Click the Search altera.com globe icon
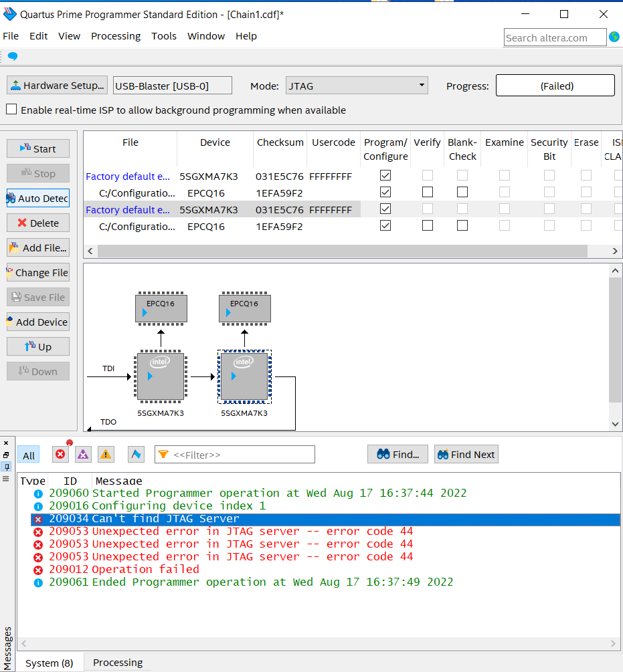 coord(614,37)
